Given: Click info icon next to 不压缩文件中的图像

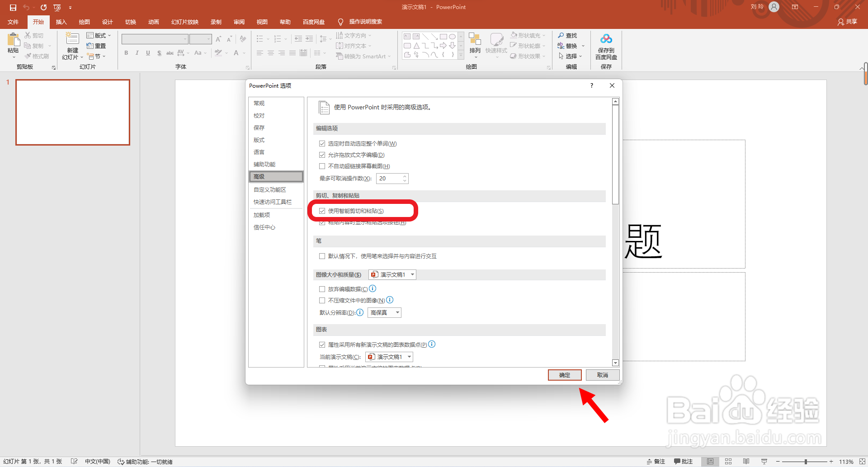Looking at the screenshot, I should (390, 300).
